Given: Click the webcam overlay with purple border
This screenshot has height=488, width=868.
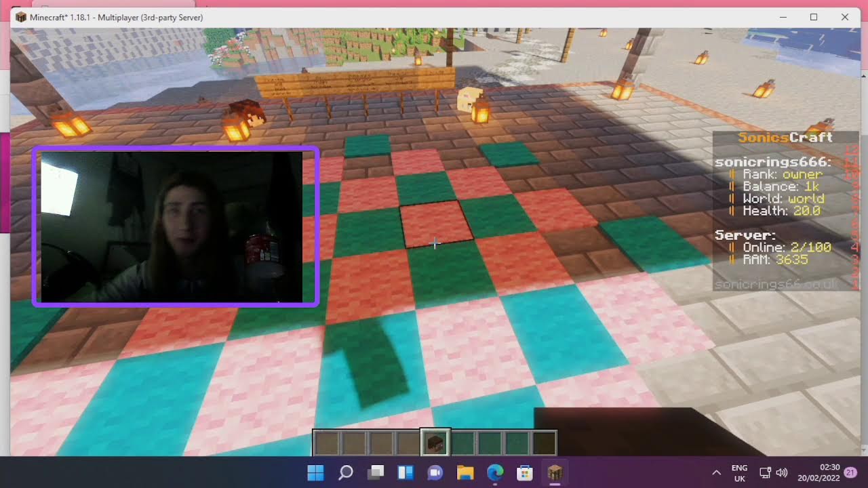Looking at the screenshot, I should (176, 227).
